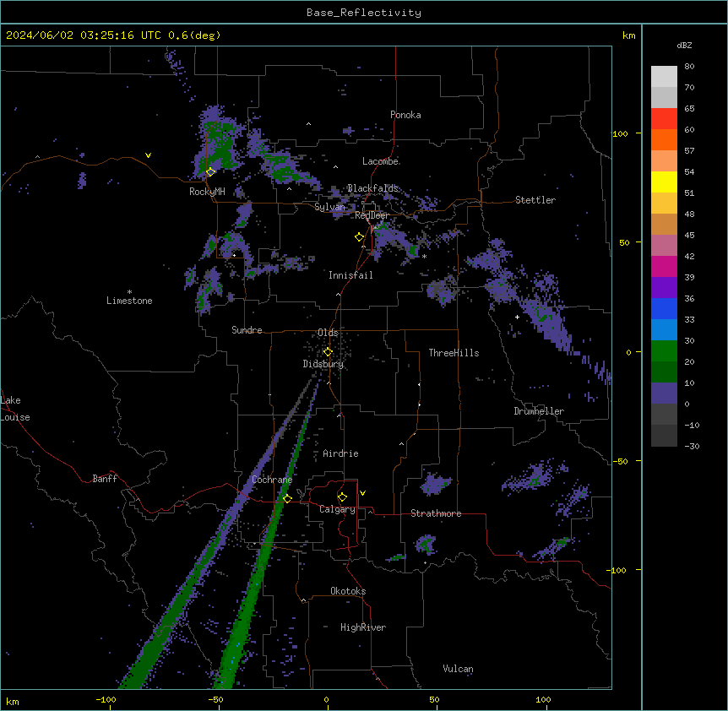The width and height of the screenshot is (728, 711).
Task: Click the 100 tick on the right axis
Action: 620,133
